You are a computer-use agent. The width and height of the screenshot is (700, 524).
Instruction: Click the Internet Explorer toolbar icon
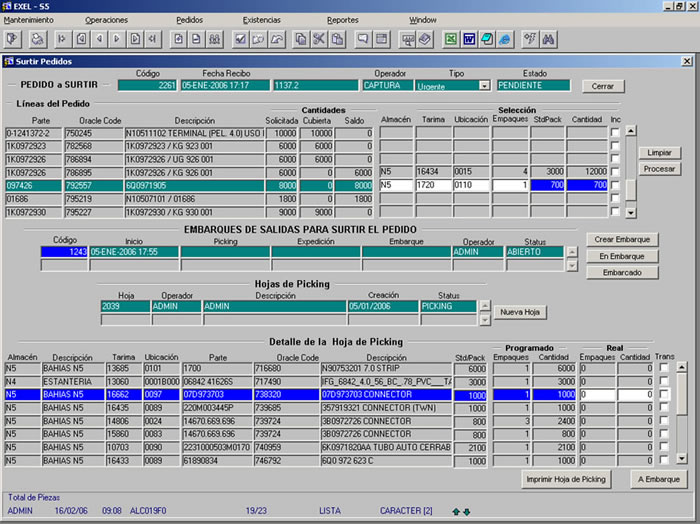pos(505,39)
